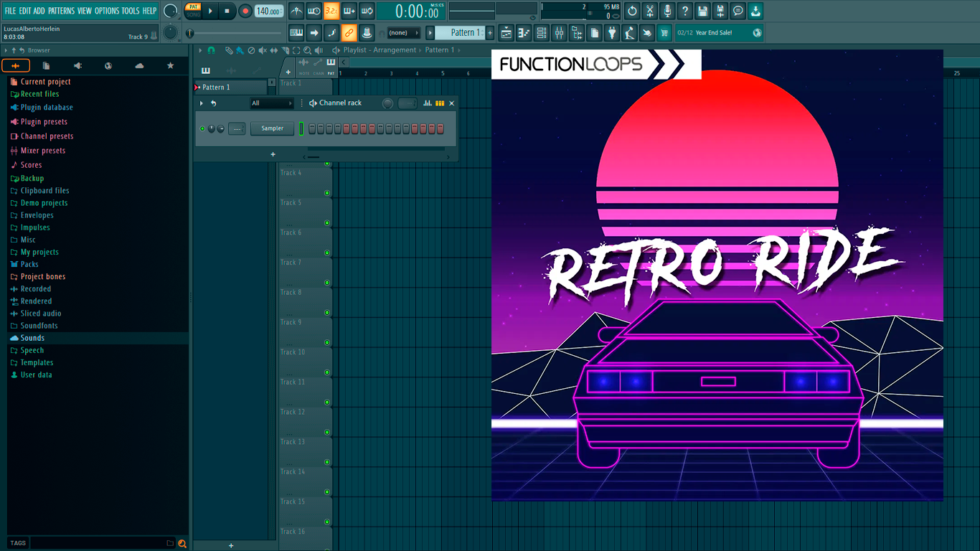Click the Render/export audio icon

[x=720, y=11]
